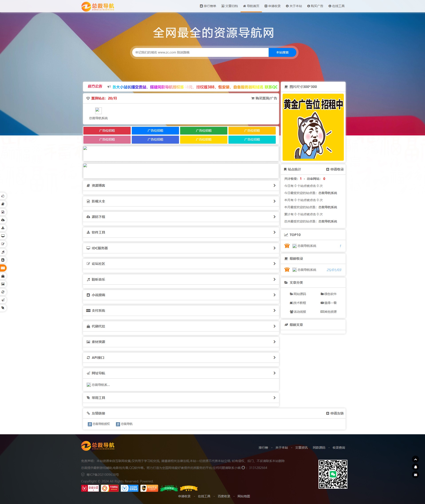Go to 在线工具 in the top menu
The height and width of the screenshot is (504, 425).
coord(336,6)
